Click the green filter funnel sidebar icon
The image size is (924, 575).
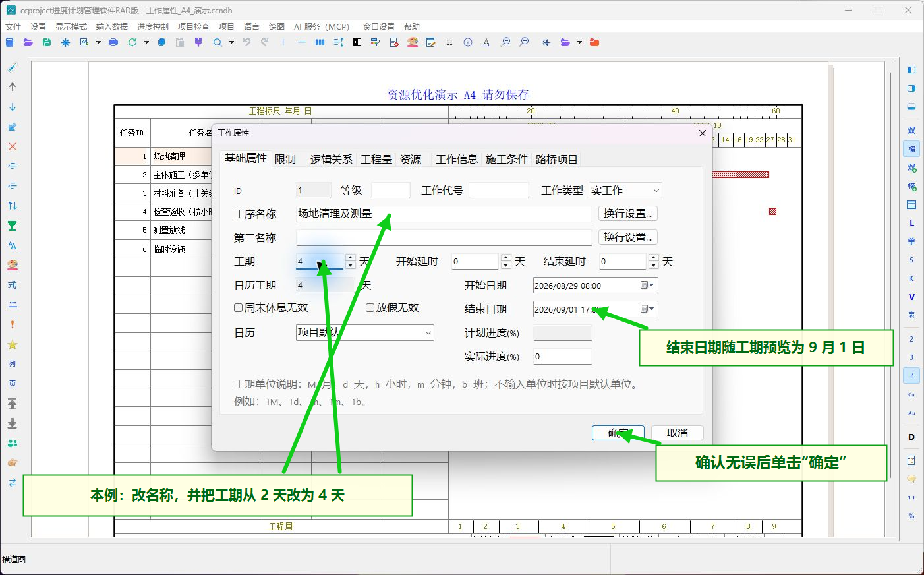(x=13, y=226)
